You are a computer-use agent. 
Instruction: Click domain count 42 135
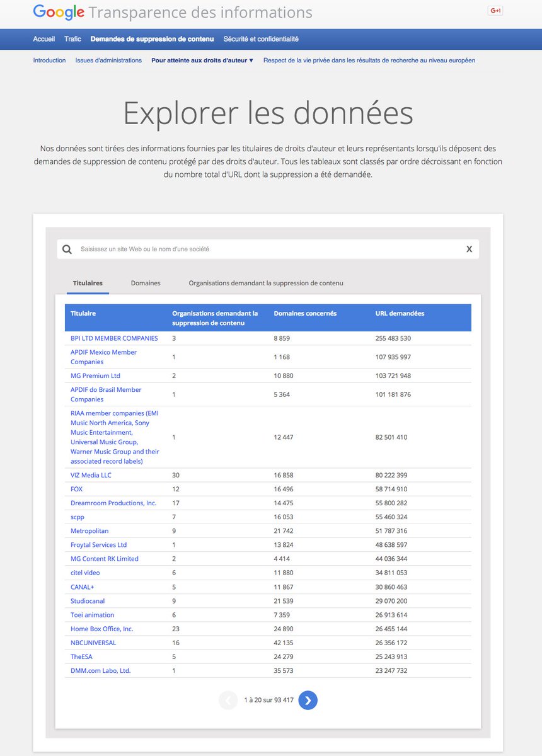coord(284,643)
